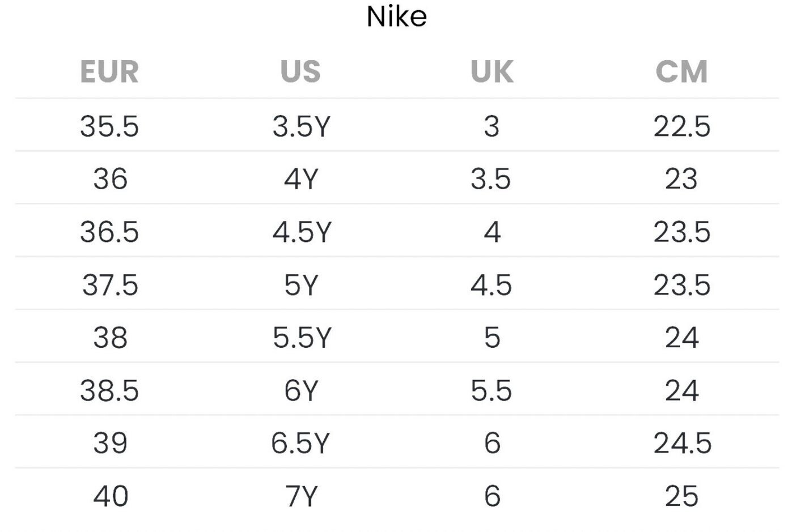The width and height of the screenshot is (788, 532).
Task: Choose US size 4Y
Action: [301, 179]
